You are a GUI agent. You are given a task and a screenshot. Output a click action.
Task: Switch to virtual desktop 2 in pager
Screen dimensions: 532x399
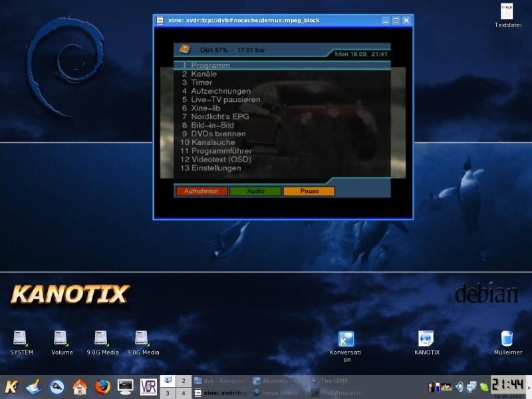click(184, 381)
